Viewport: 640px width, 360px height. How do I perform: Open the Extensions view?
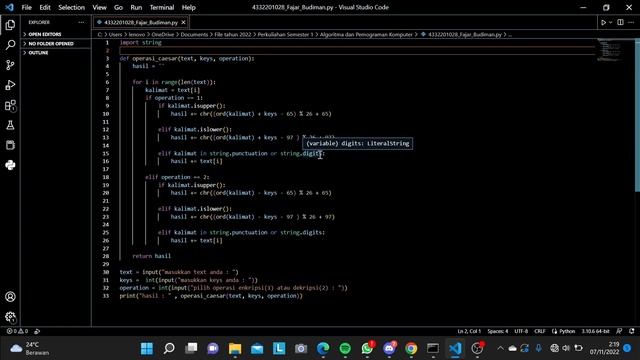pos(10,105)
